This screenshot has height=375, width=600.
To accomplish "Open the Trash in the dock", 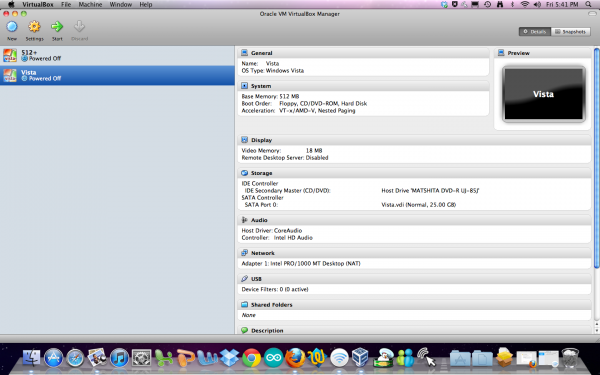I will [x=570, y=358].
